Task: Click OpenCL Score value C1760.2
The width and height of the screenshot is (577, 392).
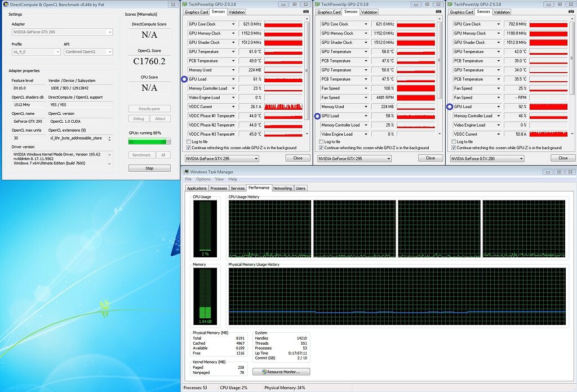Action: pyautogui.click(x=149, y=61)
